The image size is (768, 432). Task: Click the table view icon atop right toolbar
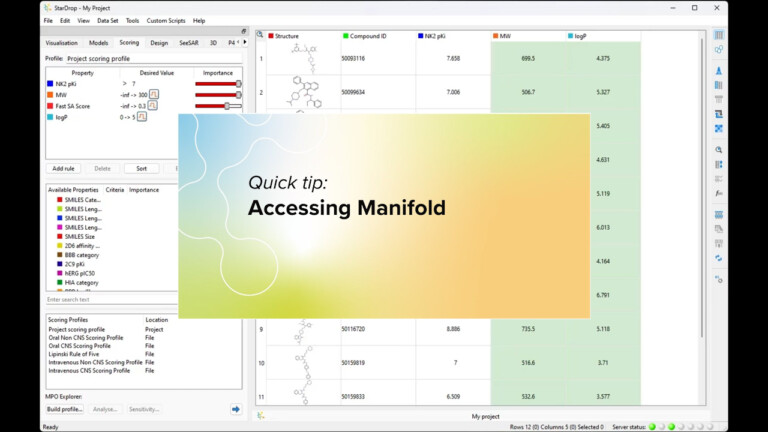tap(719, 35)
